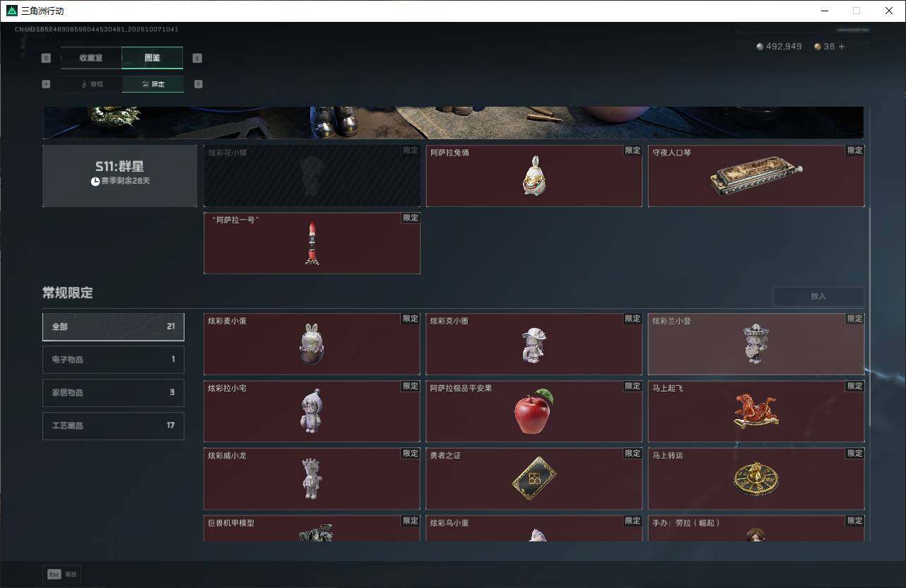The height and width of the screenshot is (588, 906).
Task: Filter by 工艺藏品 category
Action: [113, 425]
